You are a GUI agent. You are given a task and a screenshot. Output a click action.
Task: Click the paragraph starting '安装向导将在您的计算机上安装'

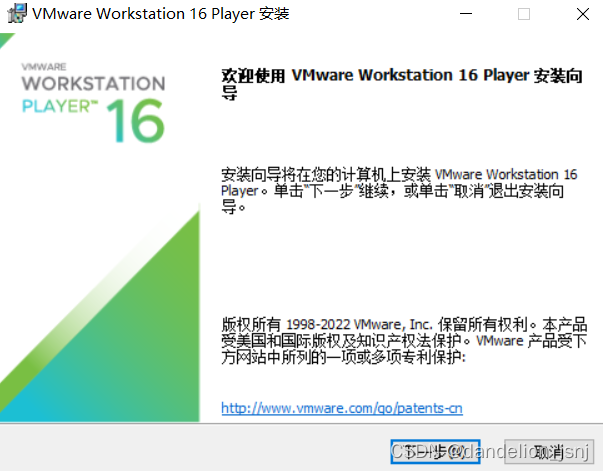(399, 191)
